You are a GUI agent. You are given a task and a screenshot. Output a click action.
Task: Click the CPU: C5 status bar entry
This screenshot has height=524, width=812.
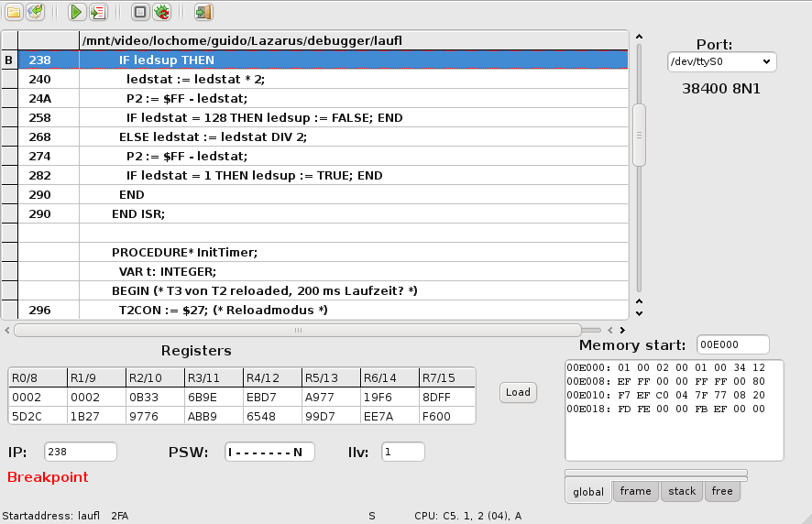(x=467, y=516)
